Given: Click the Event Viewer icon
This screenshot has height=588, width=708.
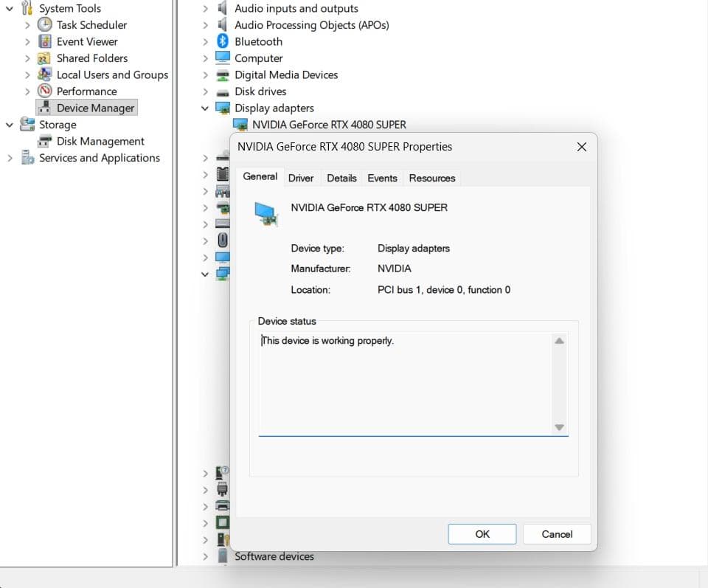Looking at the screenshot, I should click(45, 41).
